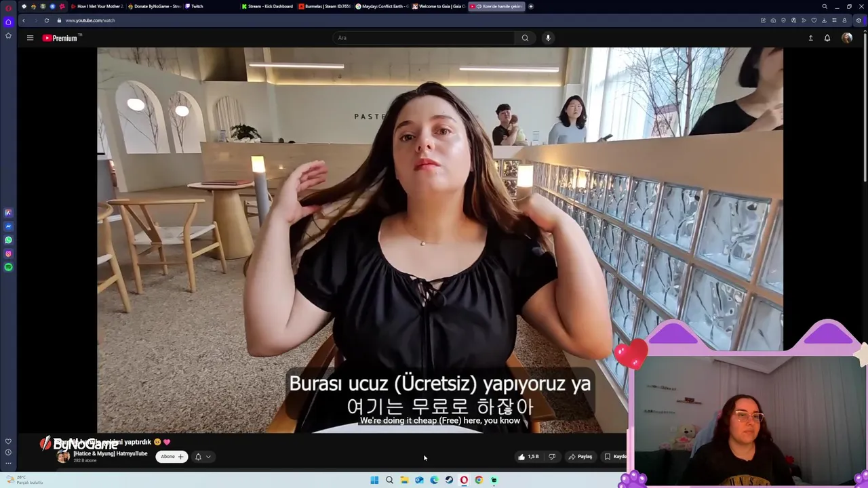The image size is (868, 488).
Task: Open the [Hatice & Myung] HatmyuTube channel name
Action: pyautogui.click(x=111, y=453)
